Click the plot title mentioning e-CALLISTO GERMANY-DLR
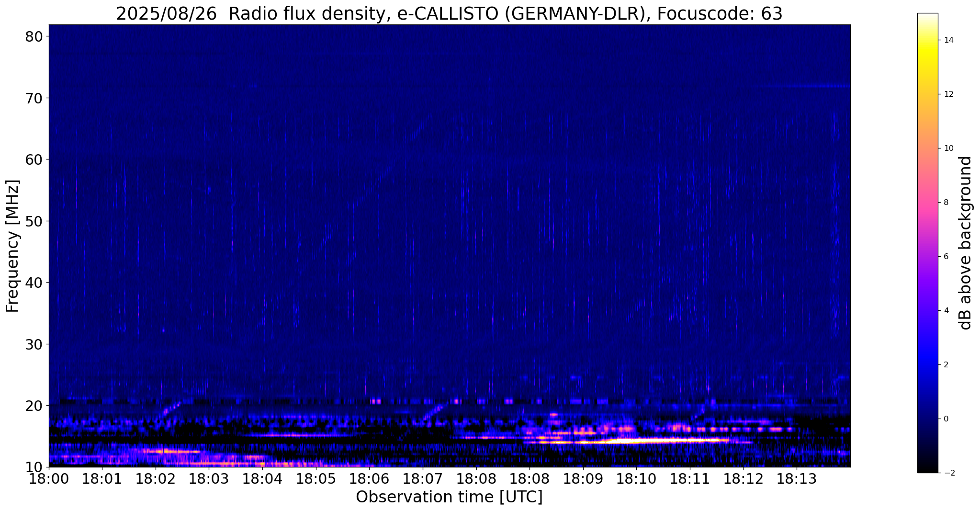Image resolution: width=980 pixels, height=511 pixels. click(x=449, y=13)
